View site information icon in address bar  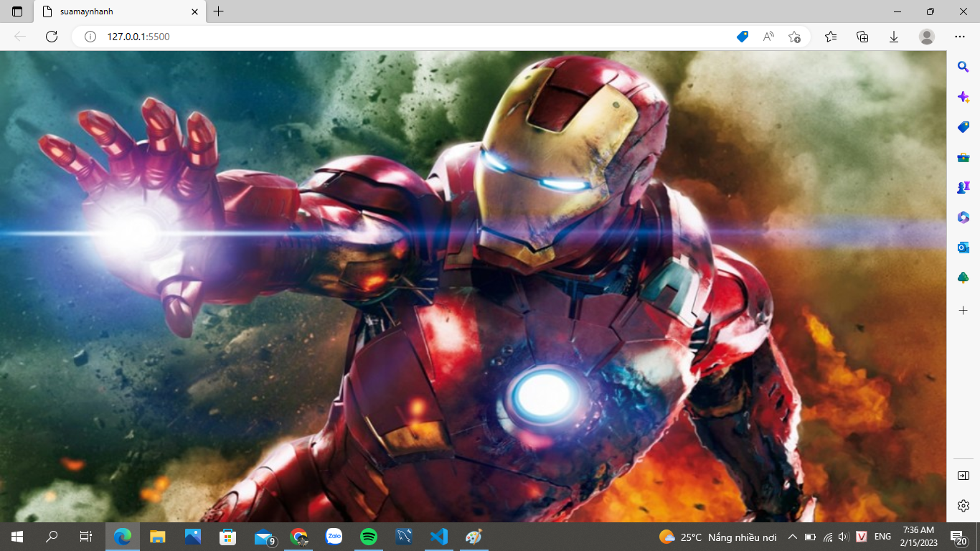(90, 37)
